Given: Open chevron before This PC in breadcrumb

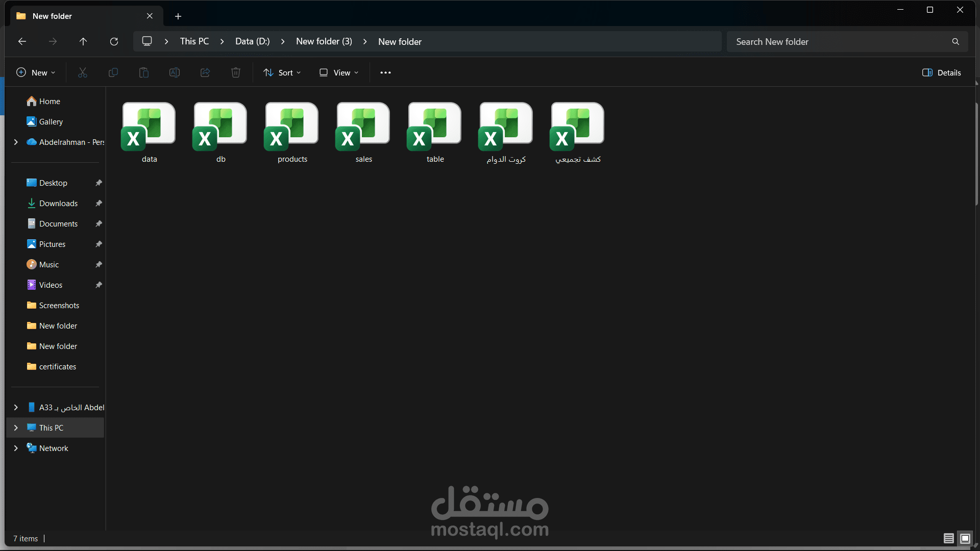Looking at the screenshot, I should click(x=166, y=41).
